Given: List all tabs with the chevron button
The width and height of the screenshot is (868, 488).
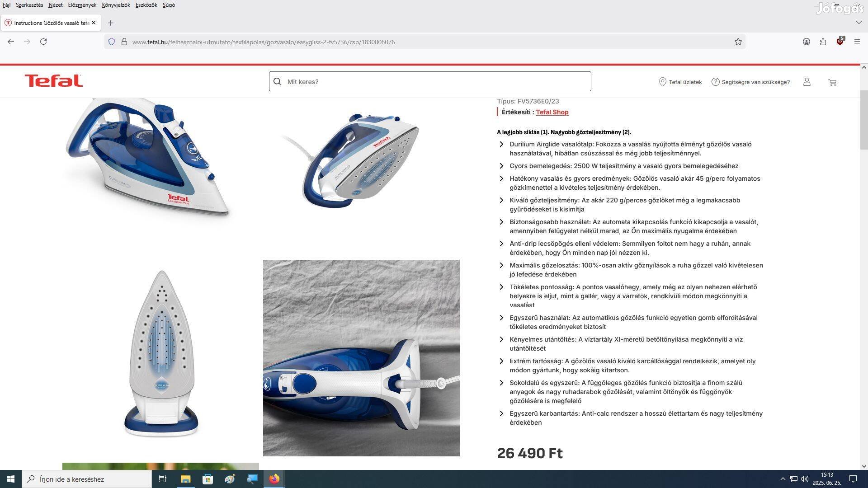Looking at the screenshot, I should 859,22.
